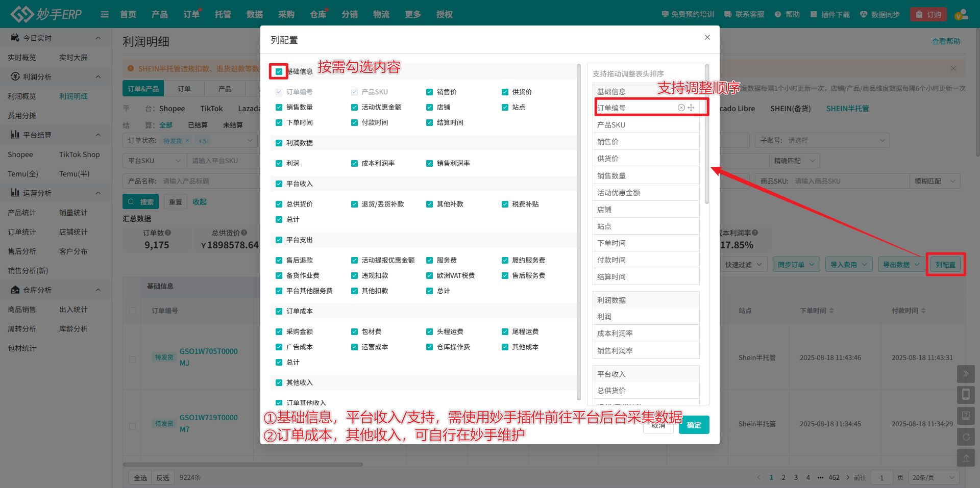Open the 数据 top menu

pyautogui.click(x=255, y=14)
